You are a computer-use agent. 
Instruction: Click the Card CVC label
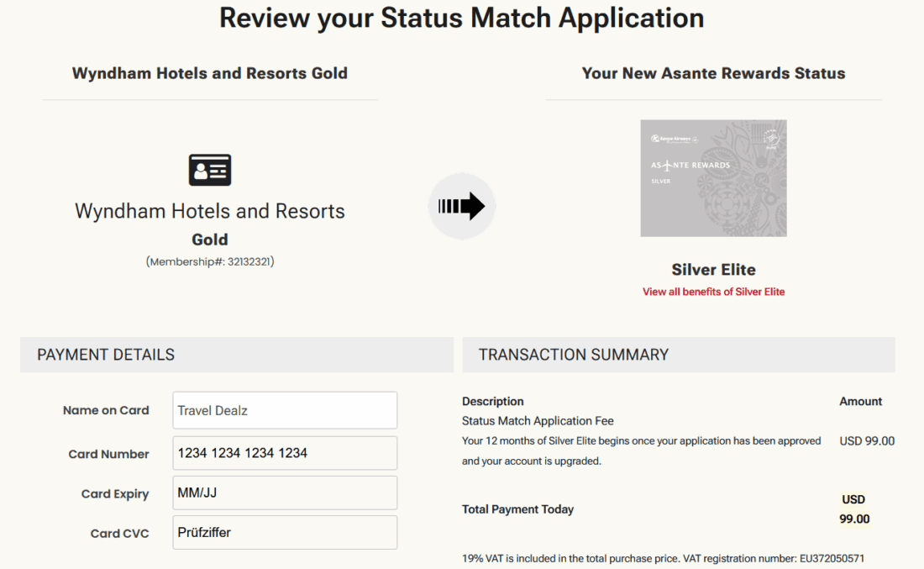(x=119, y=533)
